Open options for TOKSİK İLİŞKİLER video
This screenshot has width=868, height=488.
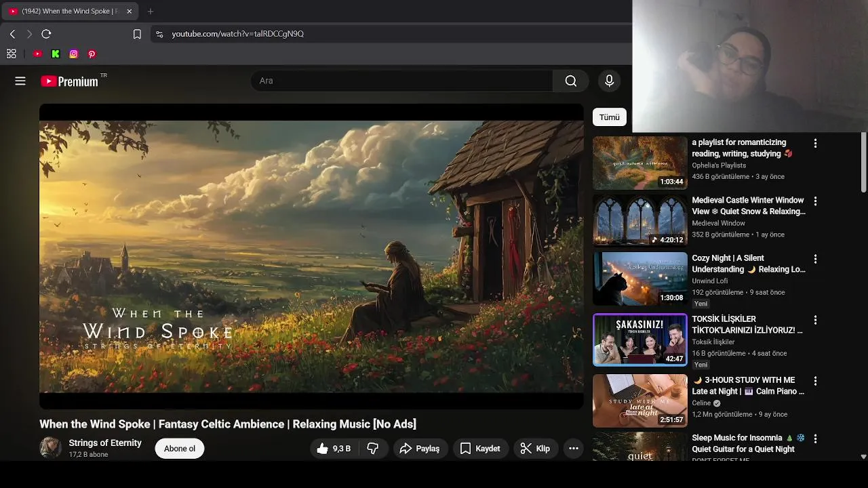(815, 320)
